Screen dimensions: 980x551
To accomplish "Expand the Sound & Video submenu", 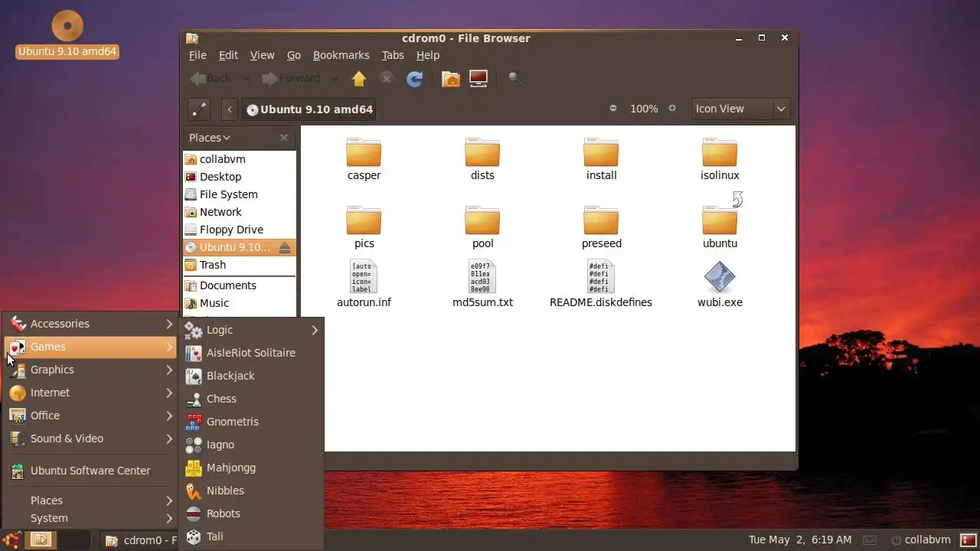I will coord(90,439).
